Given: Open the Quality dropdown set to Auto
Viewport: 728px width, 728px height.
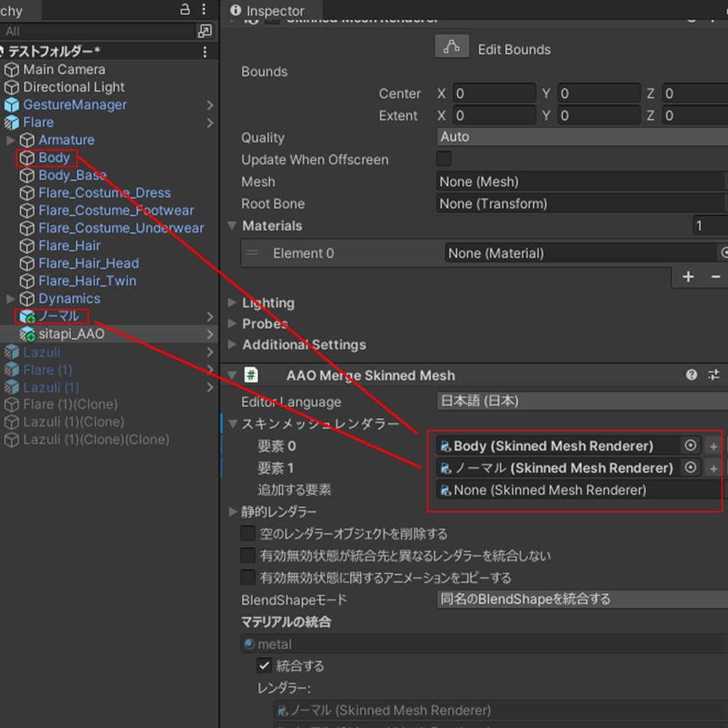Looking at the screenshot, I should coord(582,136).
